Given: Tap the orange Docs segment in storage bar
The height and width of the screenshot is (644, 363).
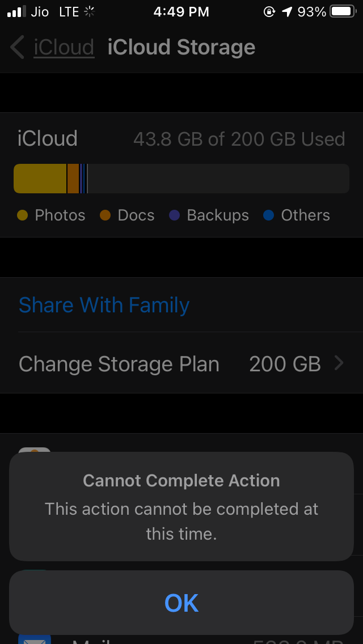Looking at the screenshot, I should pyautogui.click(x=73, y=179).
